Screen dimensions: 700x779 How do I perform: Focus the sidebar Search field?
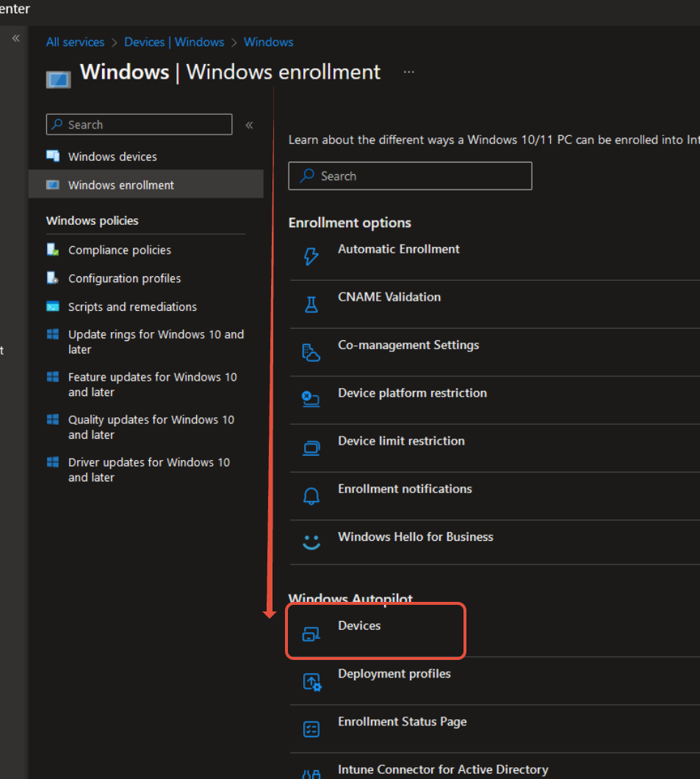[x=139, y=124]
